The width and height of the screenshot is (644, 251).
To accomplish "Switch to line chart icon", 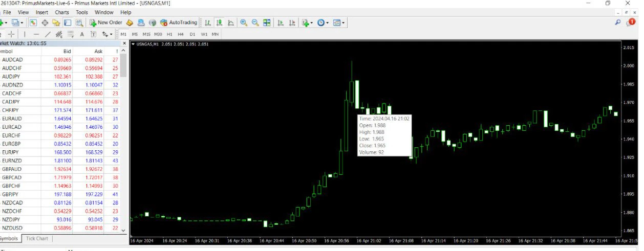I will (x=231, y=22).
